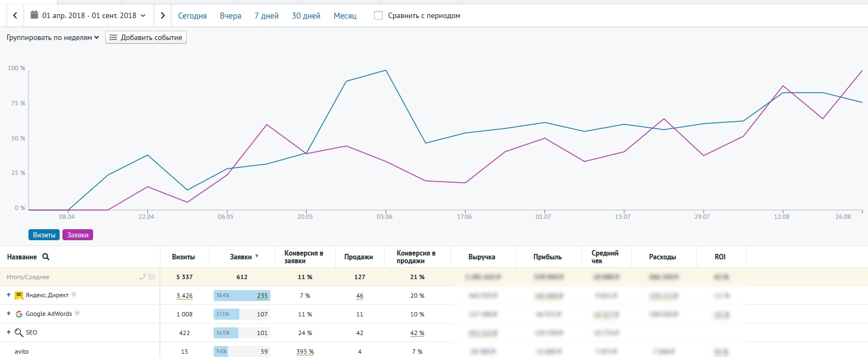
Task: Click plug icon next to Яндекс.Директ
Action: [x=74, y=295]
